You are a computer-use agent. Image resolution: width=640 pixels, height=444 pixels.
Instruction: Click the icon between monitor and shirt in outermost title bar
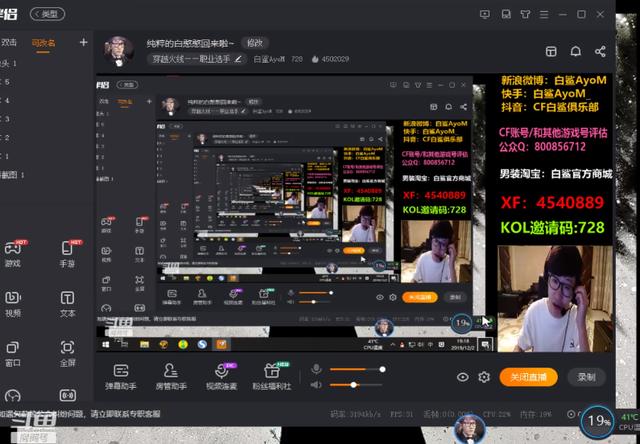[x=506, y=14]
